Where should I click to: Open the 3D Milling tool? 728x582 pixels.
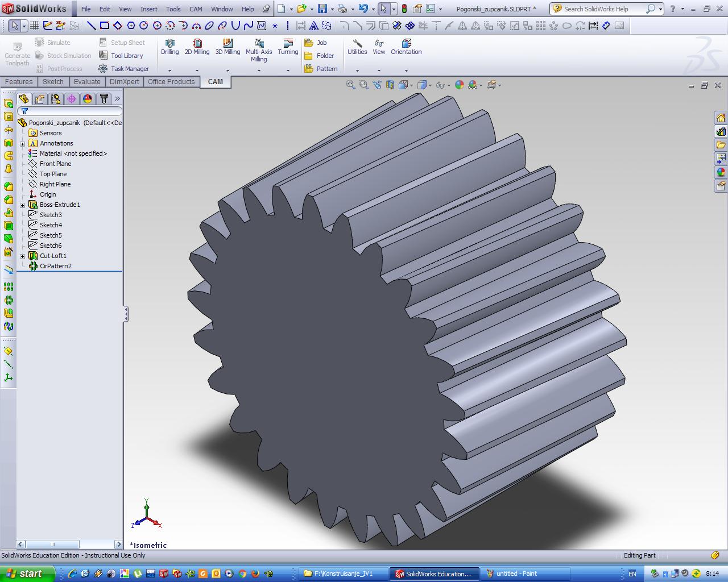[x=227, y=47]
